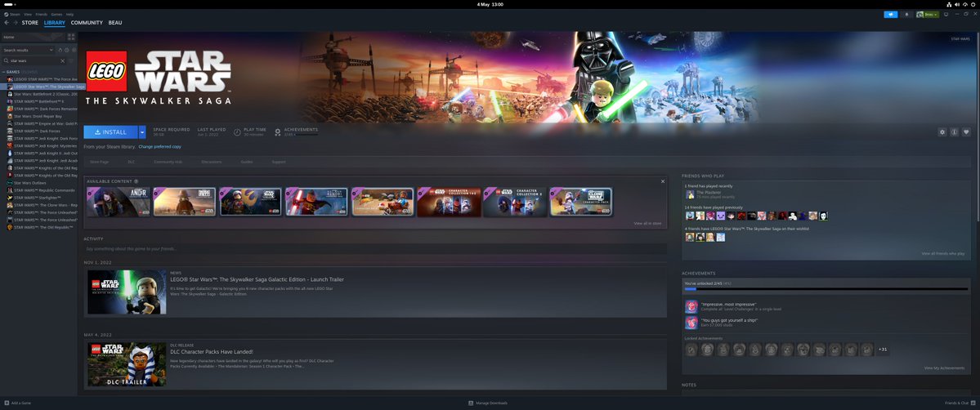The width and height of the screenshot is (980, 410).
Task: Click View My Achievements link
Action: 944,368
